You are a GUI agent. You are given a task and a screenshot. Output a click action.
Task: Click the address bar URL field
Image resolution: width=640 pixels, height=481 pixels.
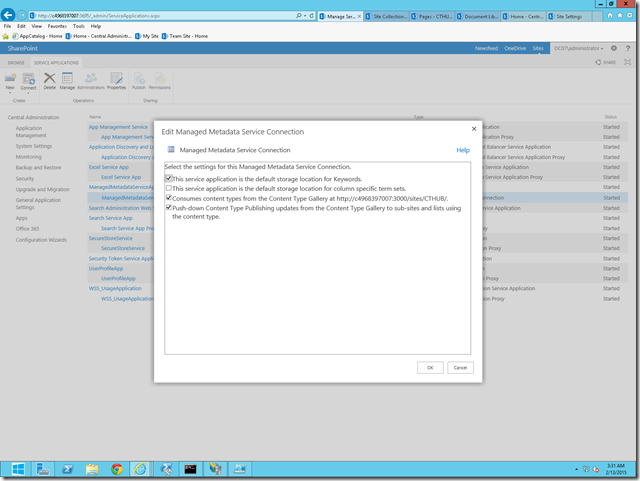(x=163, y=16)
